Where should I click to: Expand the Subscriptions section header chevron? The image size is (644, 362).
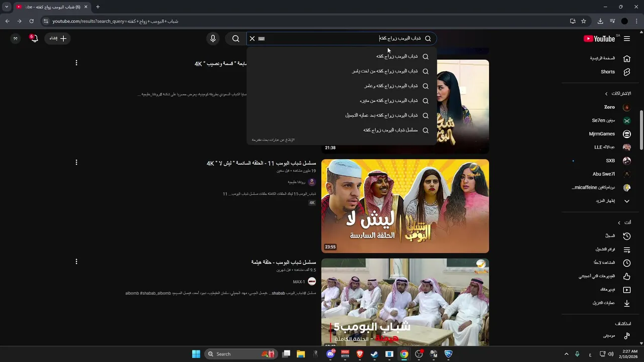pos(606,94)
